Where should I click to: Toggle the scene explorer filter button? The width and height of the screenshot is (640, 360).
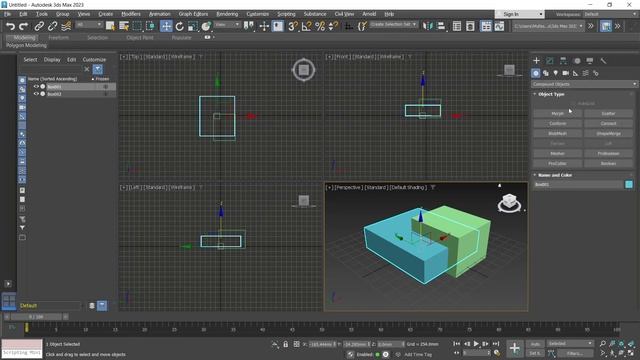tap(98, 69)
